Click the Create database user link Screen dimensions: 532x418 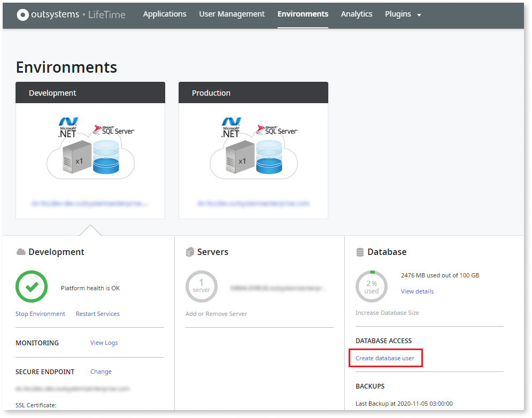point(385,357)
